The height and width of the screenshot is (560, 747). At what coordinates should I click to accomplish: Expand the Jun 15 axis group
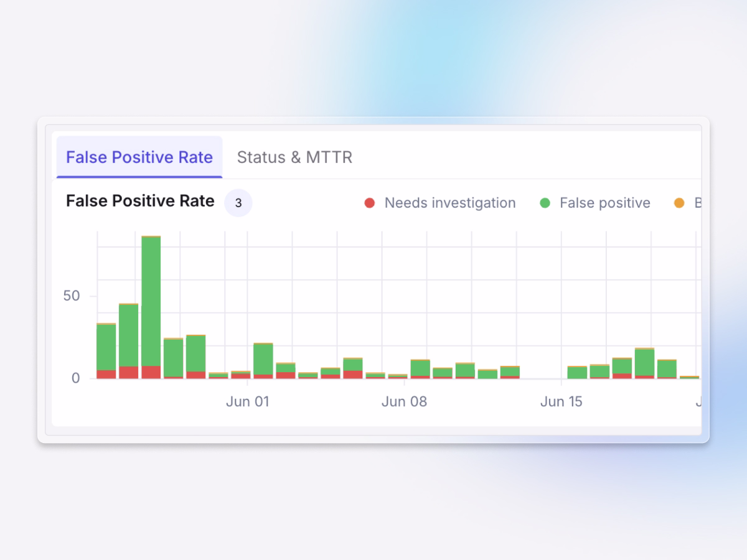pyautogui.click(x=561, y=401)
